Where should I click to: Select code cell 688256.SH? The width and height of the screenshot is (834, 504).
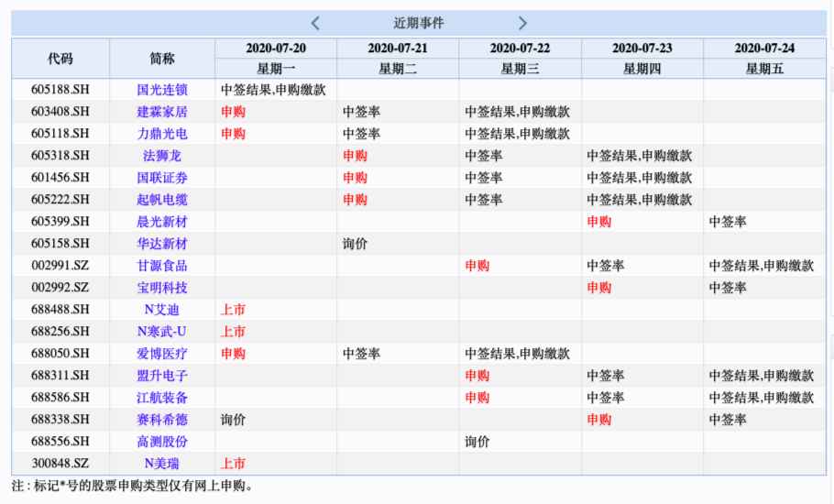60,331
